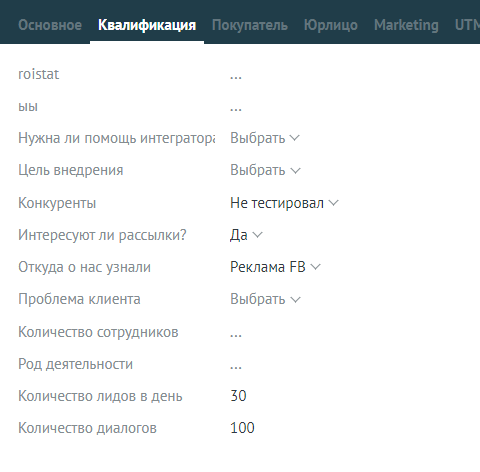This screenshot has height=472, width=480.
Task: Click the Количество сотрудников label
Action: [98, 332]
